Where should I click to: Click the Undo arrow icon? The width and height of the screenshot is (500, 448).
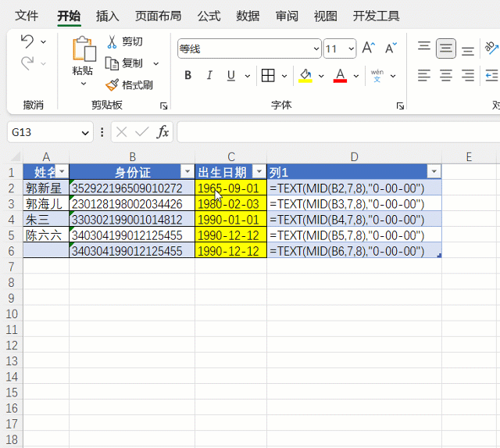[27, 41]
